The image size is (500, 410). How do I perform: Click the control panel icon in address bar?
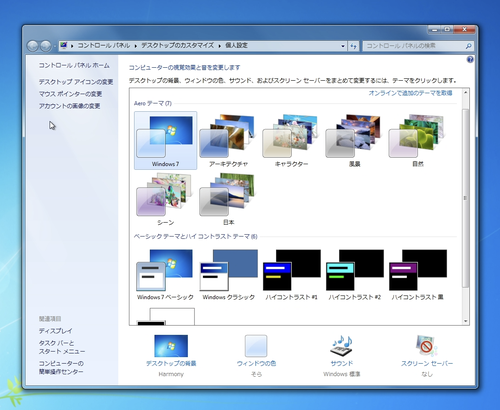click(64, 46)
